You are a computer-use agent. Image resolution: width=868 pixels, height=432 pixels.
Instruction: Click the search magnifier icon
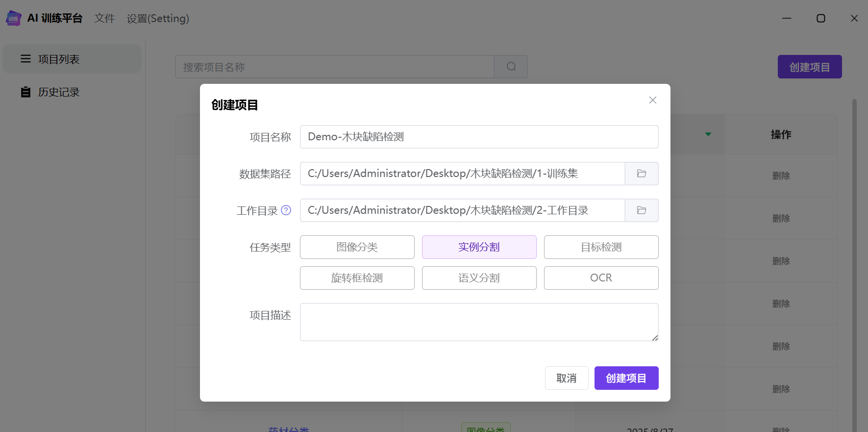coord(511,67)
